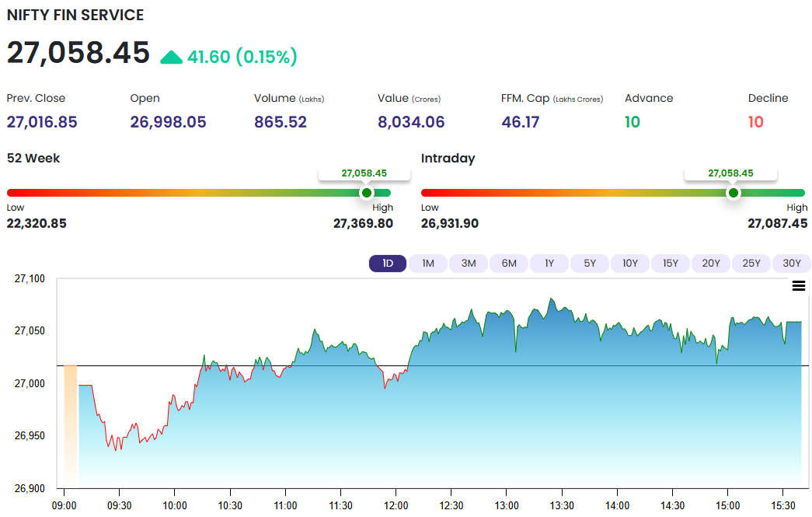Viewport: 812px width, 517px height.
Task: Switch chart to 3M range
Action: coord(469,263)
